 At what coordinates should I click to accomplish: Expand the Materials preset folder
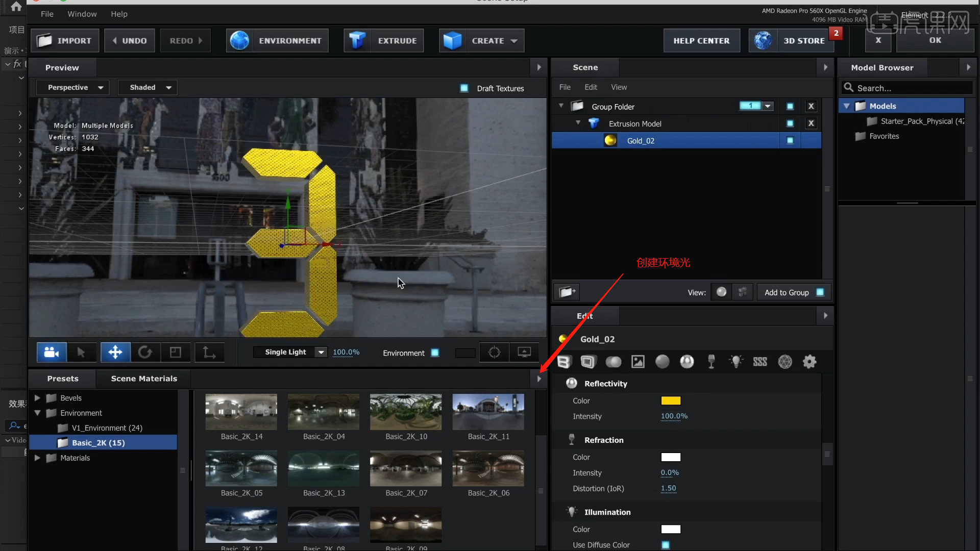37,458
